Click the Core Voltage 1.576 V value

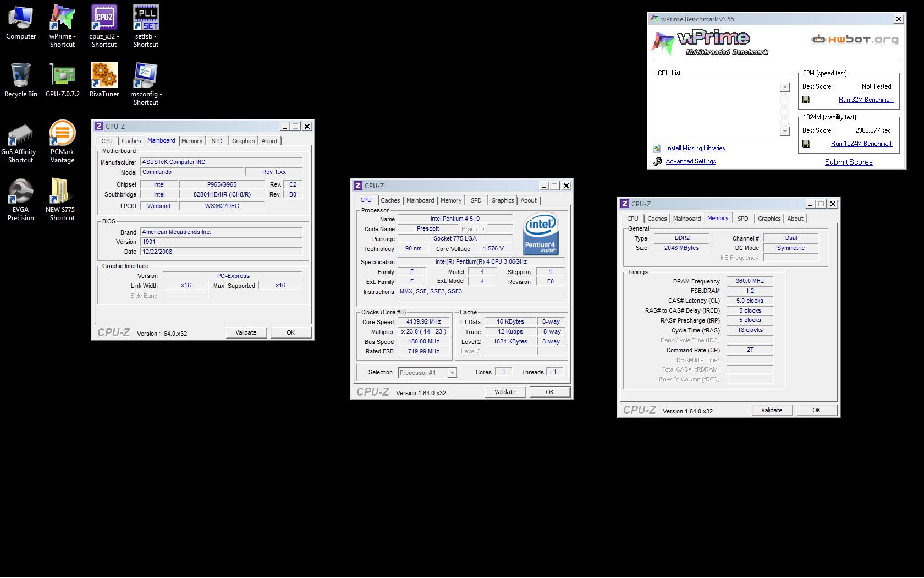point(493,249)
